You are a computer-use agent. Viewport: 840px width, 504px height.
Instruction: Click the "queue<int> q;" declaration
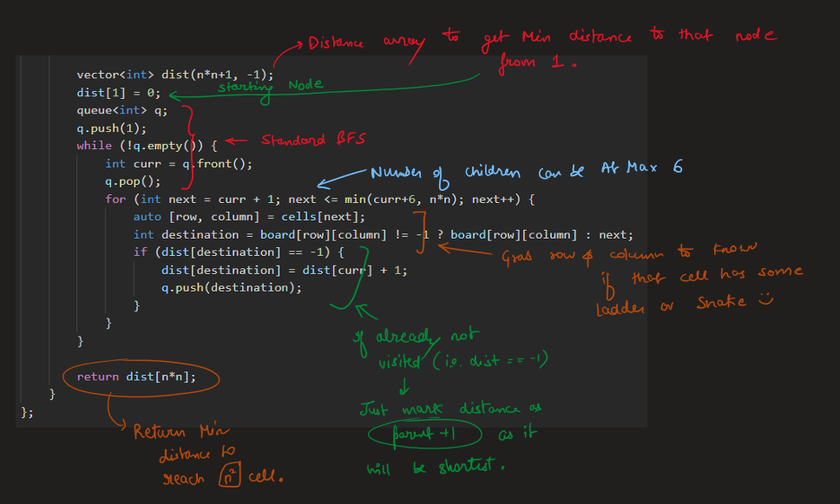pos(128,110)
